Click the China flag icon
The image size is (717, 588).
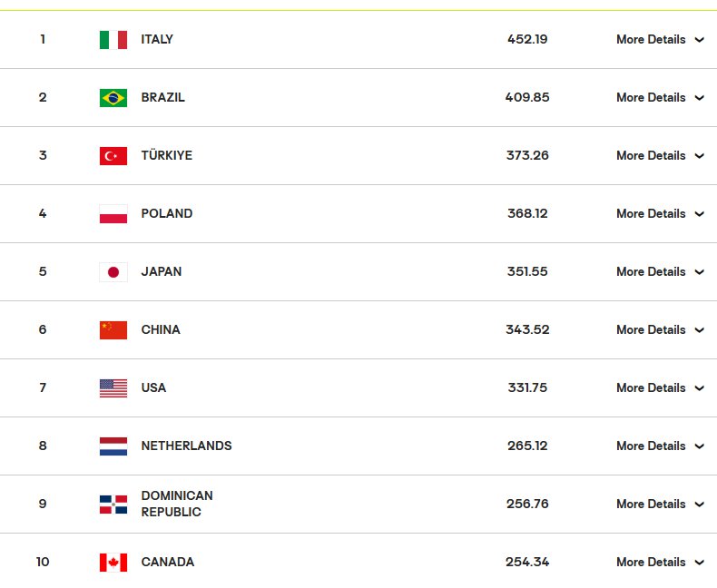113,330
